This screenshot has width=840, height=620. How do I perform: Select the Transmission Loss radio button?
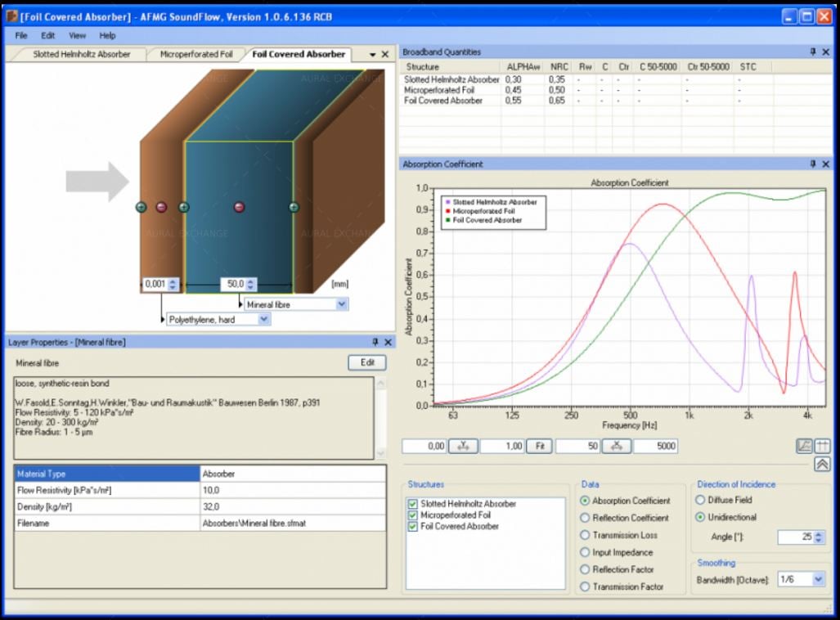(585, 535)
